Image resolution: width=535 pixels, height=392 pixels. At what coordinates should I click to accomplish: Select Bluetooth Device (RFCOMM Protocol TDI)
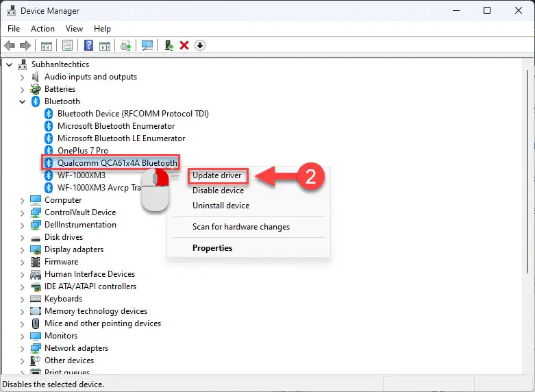coord(133,114)
